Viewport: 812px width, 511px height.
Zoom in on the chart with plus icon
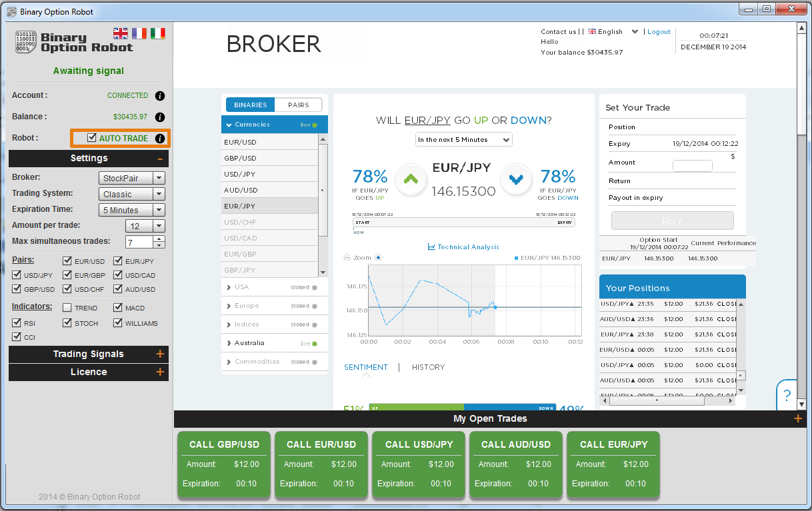point(378,258)
